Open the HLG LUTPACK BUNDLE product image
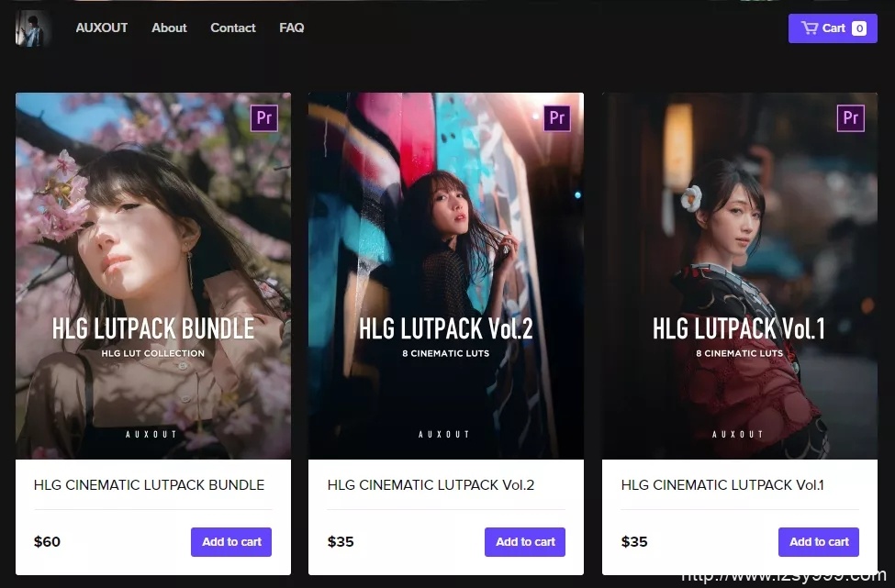Screen dimensions: 895x588 click(x=153, y=276)
